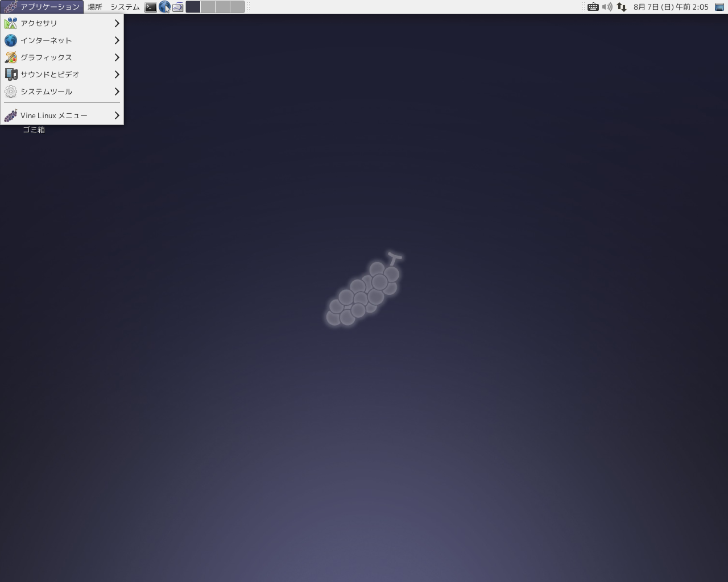Click the show desktop icon in panel corner
This screenshot has width=728, height=582.
pyautogui.click(x=719, y=7)
